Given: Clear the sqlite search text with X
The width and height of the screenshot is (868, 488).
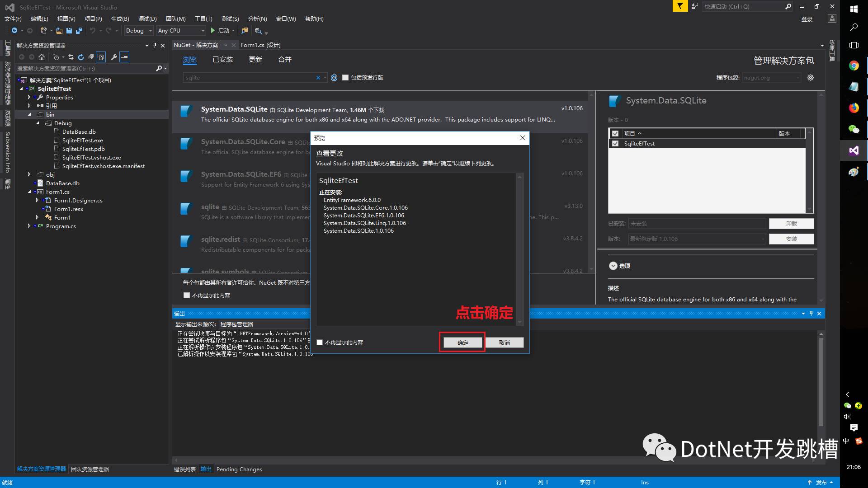Looking at the screenshot, I should pos(318,78).
